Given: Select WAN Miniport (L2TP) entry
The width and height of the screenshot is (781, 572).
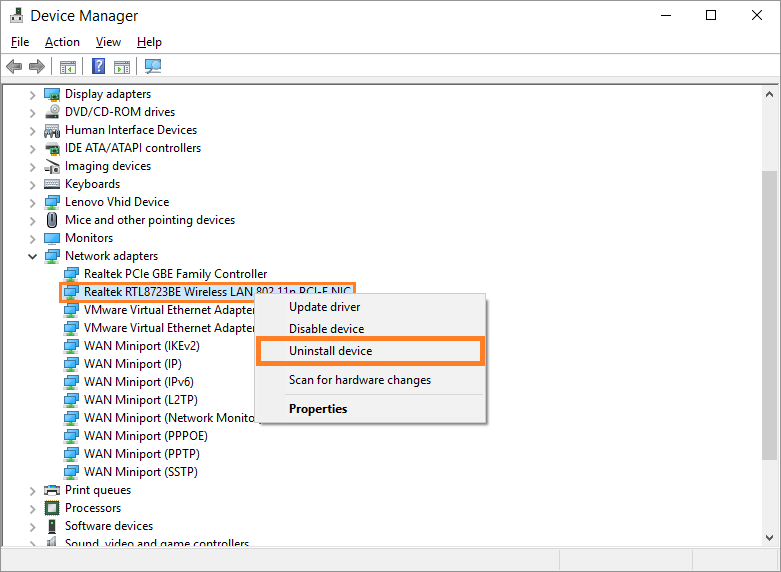Looking at the screenshot, I should [x=140, y=400].
